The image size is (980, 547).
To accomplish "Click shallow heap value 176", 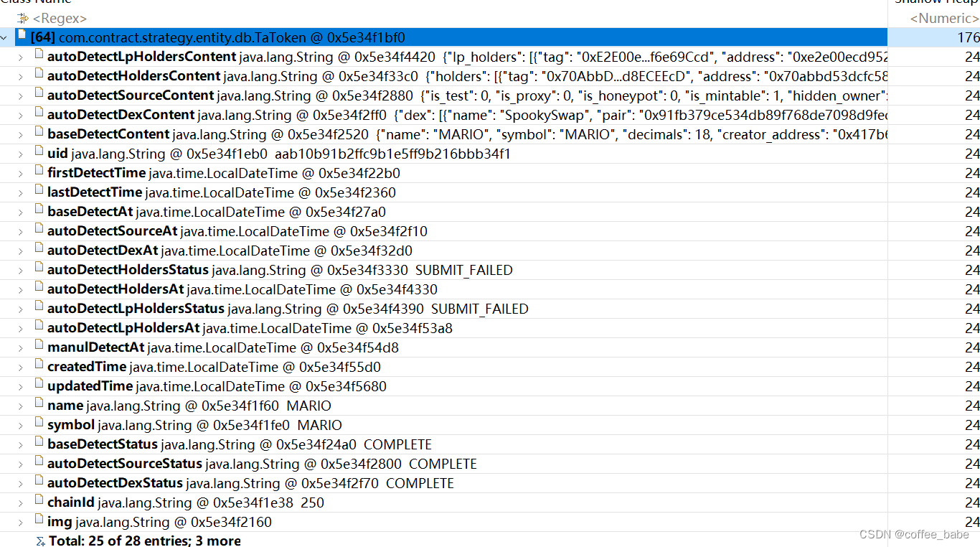I will (x=969, y=37).
